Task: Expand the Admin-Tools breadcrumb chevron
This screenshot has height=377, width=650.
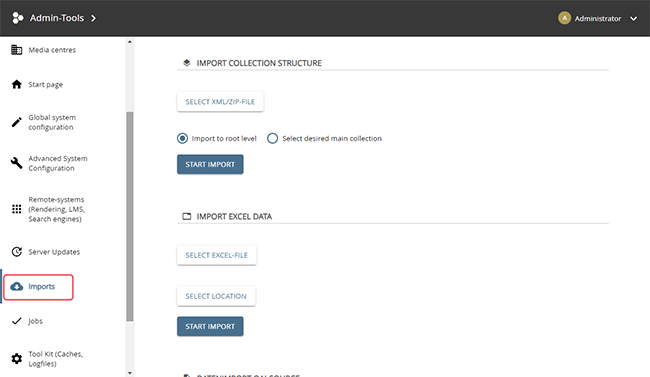Action: click(94, 18)
